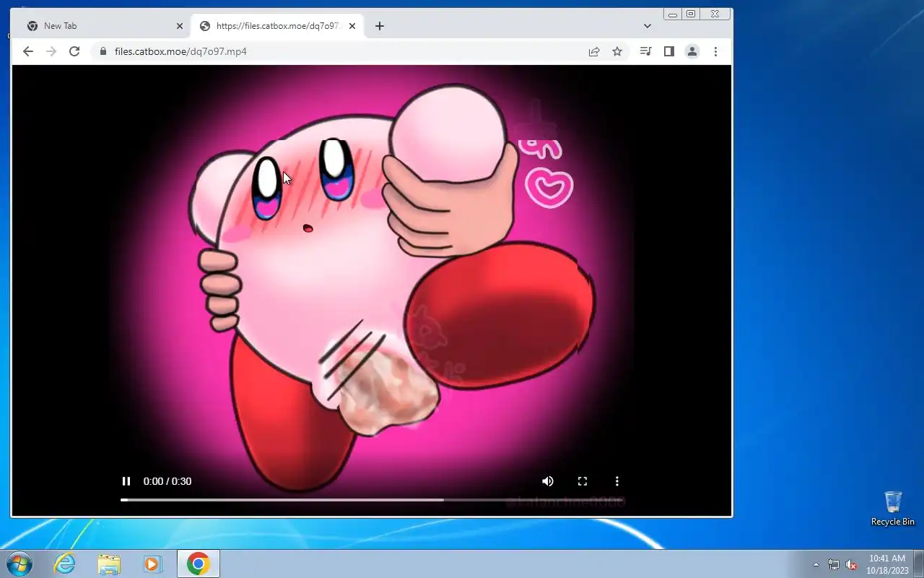924x578 pixels.
Task: Open the taskbar clock showing 10:41 AM
Action: 886,564
